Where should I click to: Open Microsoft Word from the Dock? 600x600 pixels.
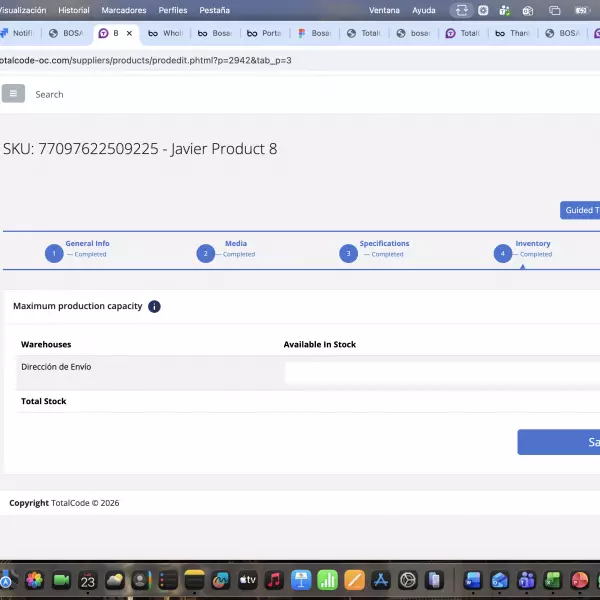(x=473, y=580)
